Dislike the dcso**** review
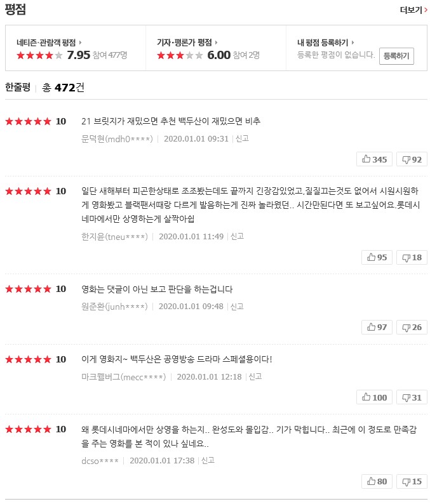The image size is (430, 504). tap(412, 481)
